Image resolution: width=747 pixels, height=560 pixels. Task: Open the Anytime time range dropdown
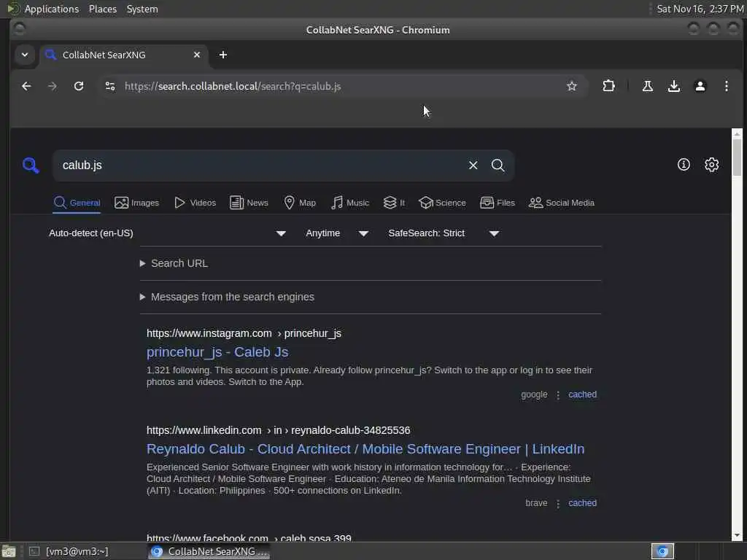coord(337,233)
